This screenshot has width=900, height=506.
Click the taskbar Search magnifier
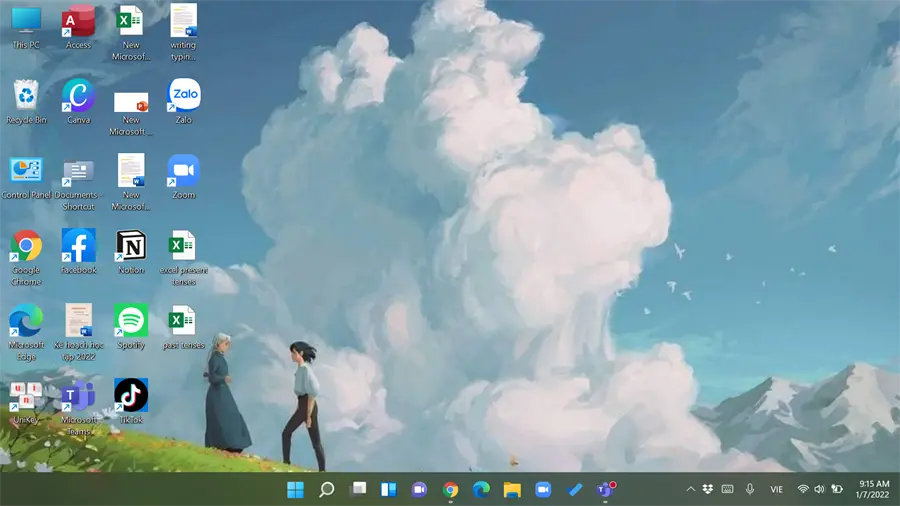(x=327, y=489)
